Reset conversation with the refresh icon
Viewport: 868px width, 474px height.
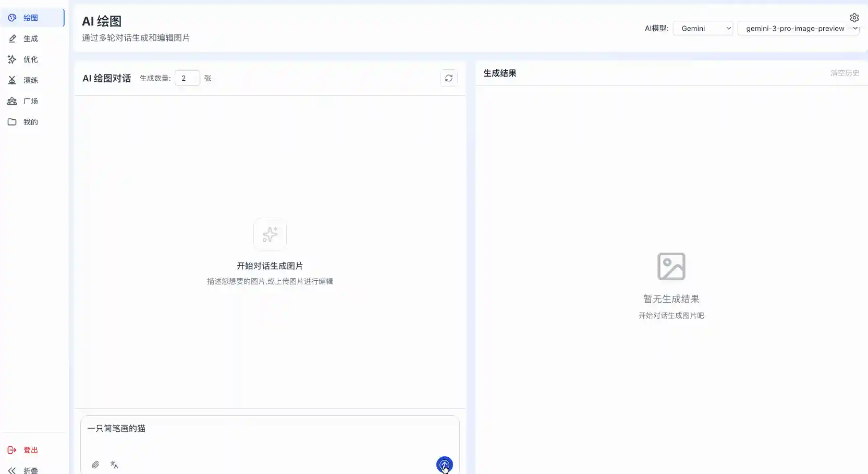(x=449, y=78)
